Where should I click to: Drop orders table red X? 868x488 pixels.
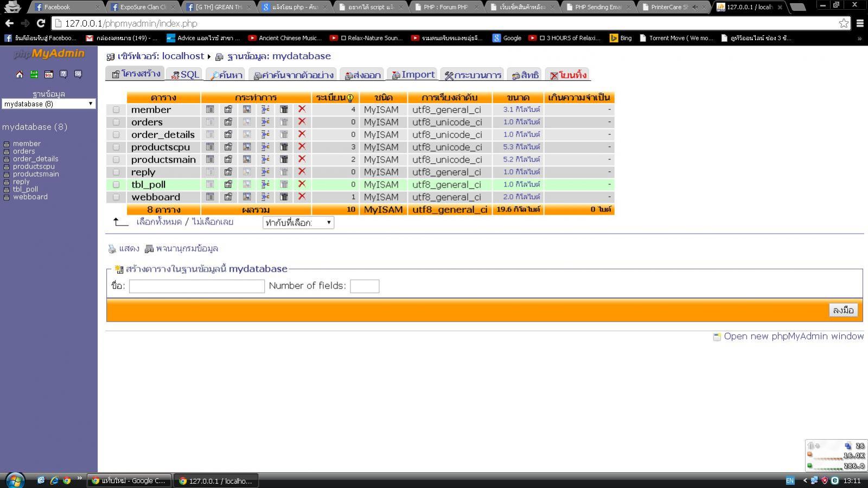[302, 121]
